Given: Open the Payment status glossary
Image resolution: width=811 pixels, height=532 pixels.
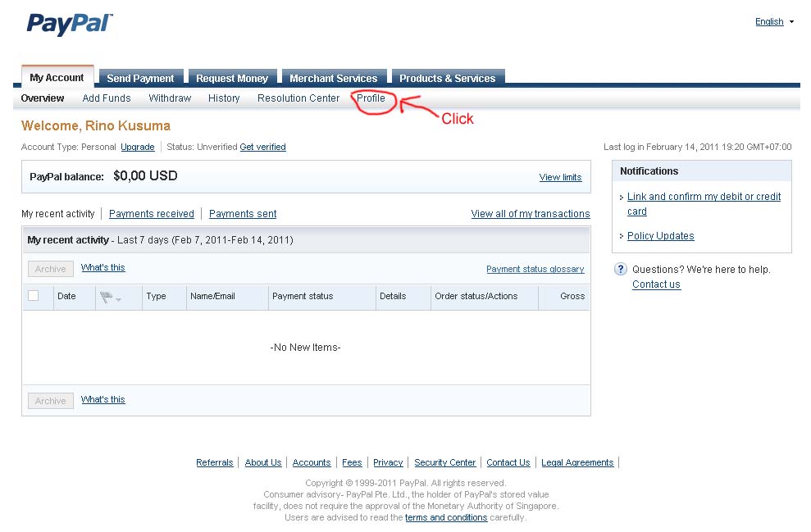Looking at the screenshot, I should pos(535,269).
